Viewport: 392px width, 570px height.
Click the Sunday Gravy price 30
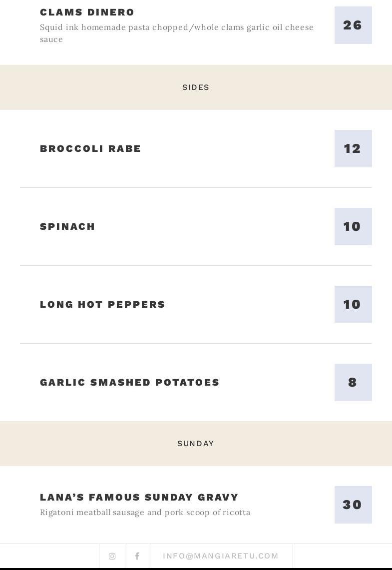[x=353, y=505]
